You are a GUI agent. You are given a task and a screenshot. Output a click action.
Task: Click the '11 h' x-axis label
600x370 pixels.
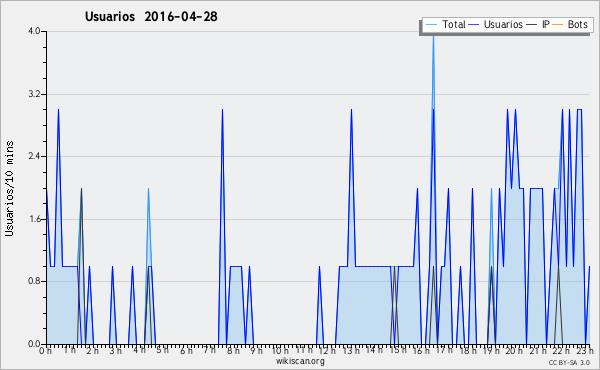pos(304,350)
